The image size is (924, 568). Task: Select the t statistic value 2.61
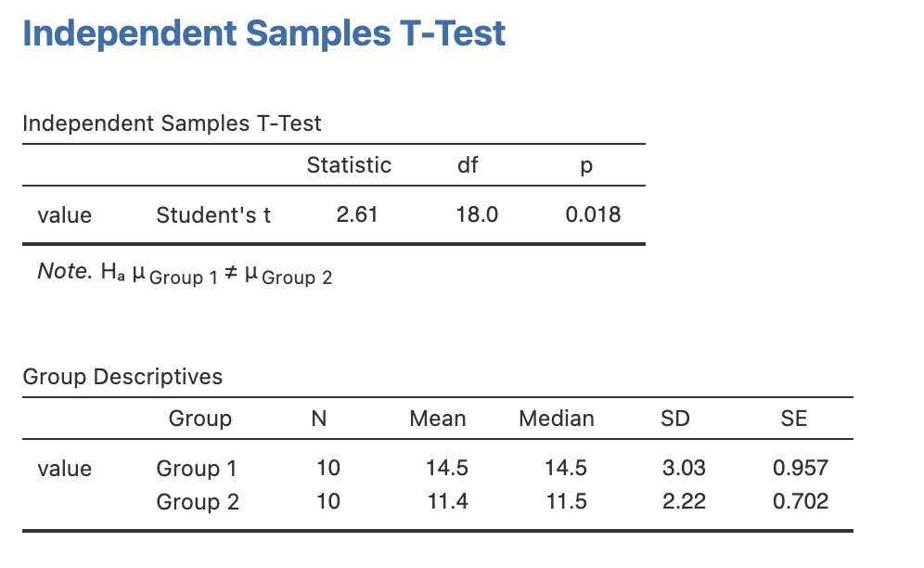(x=357, y=215)
